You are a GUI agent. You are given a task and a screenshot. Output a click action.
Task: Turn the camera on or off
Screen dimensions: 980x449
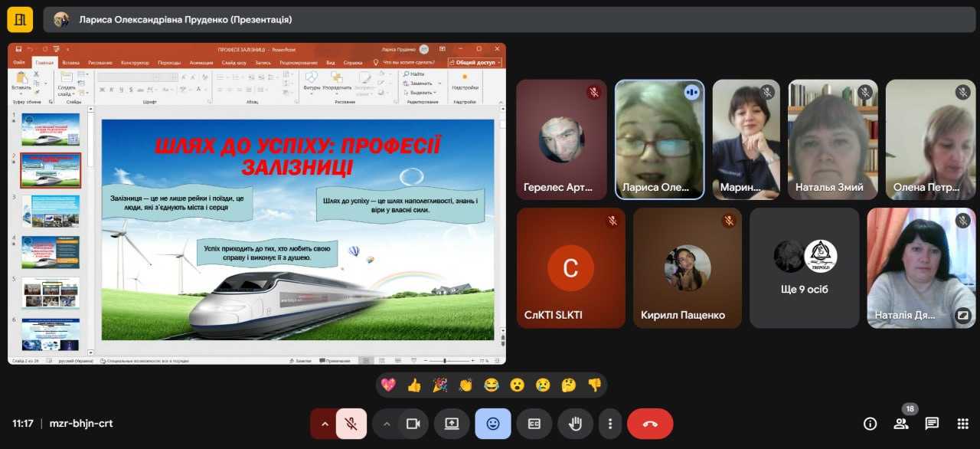pos(413,424)
